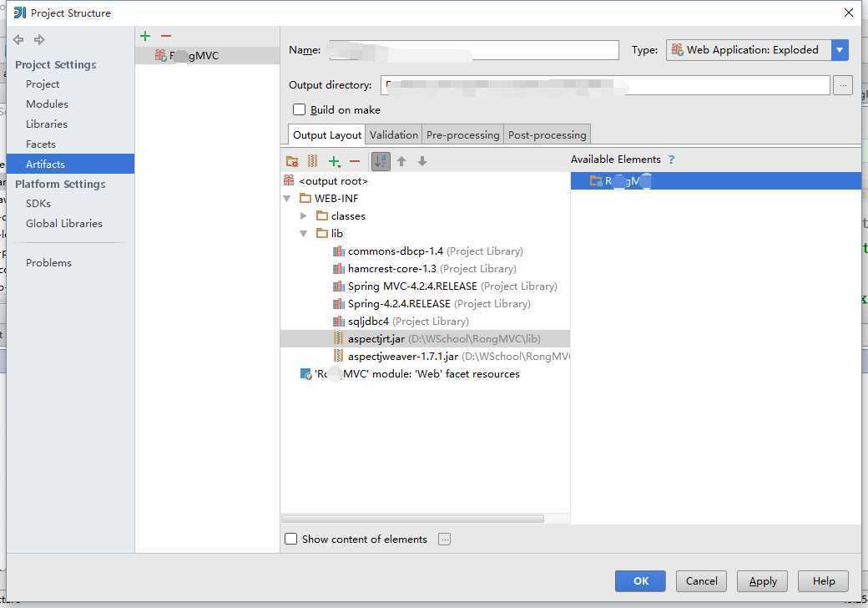
Task: Click sqljdbc4 library icon
Action: click(339, 322)
